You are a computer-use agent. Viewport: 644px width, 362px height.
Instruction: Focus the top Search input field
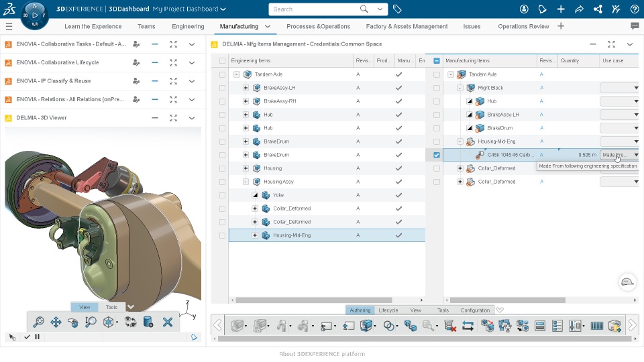[314, 9]
